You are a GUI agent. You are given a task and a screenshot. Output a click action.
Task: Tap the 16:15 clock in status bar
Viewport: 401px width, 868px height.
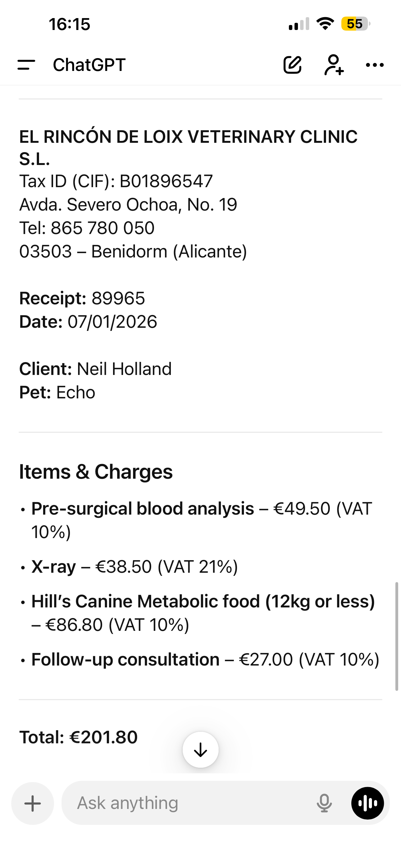[70, 24]
